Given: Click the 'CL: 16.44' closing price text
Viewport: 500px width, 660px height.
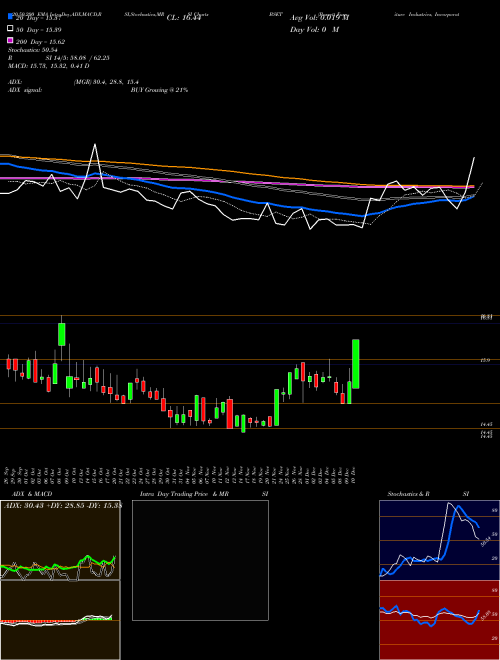Looking at the screenshot, I should pyautogui.click(x=183, y=18).
